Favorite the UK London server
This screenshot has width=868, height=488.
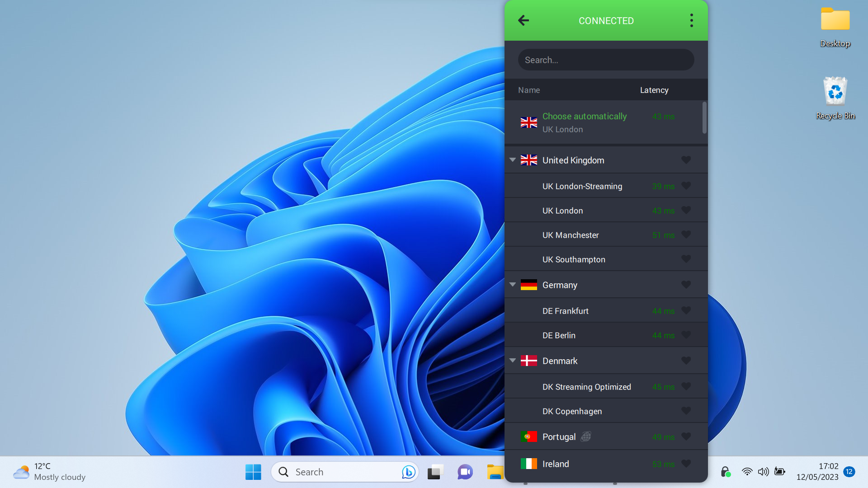pyautogui.click(x=686, y=210)
